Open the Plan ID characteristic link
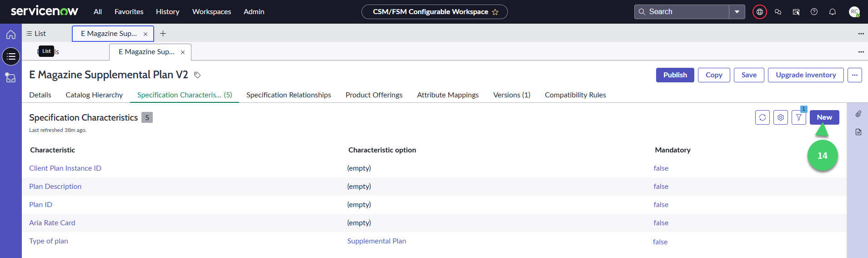Screen dimensions: 868x258 pyautogui.click(x=41, y=205)
